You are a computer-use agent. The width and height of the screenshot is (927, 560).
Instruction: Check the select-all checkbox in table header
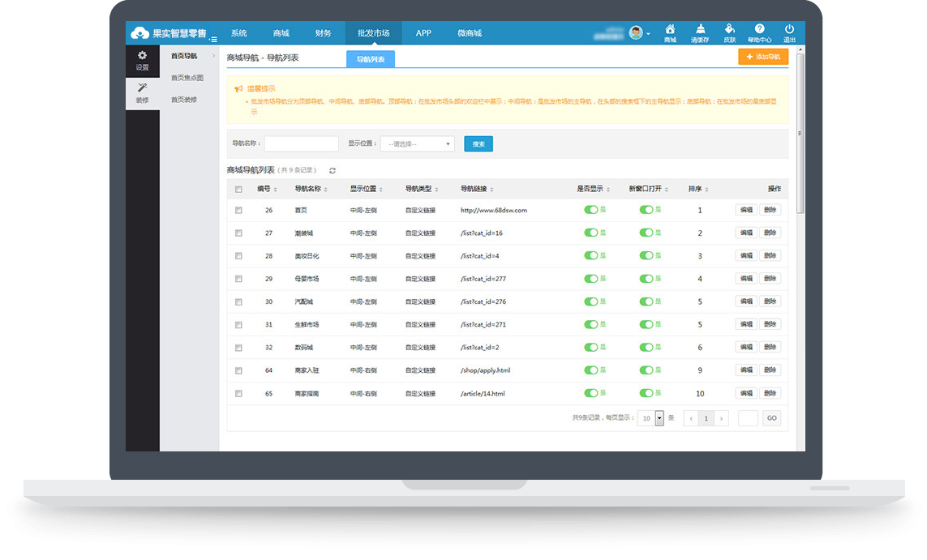[x=238, y=190]
